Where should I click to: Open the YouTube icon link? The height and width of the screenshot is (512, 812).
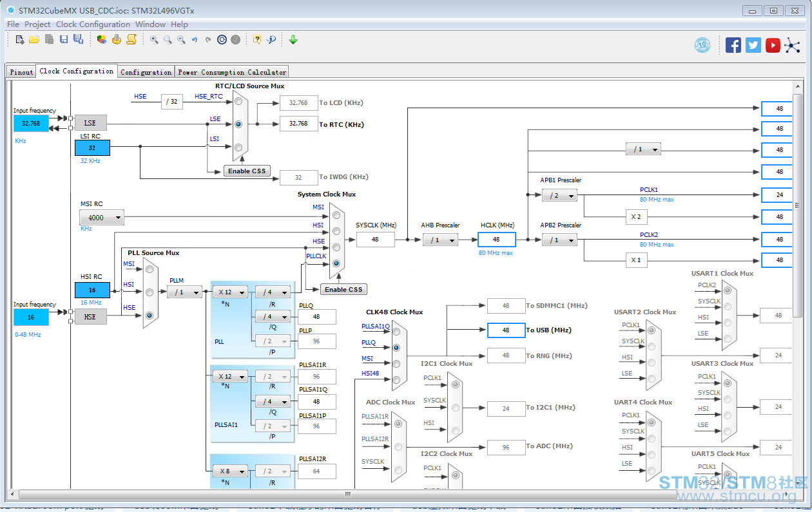pos(773,45)
